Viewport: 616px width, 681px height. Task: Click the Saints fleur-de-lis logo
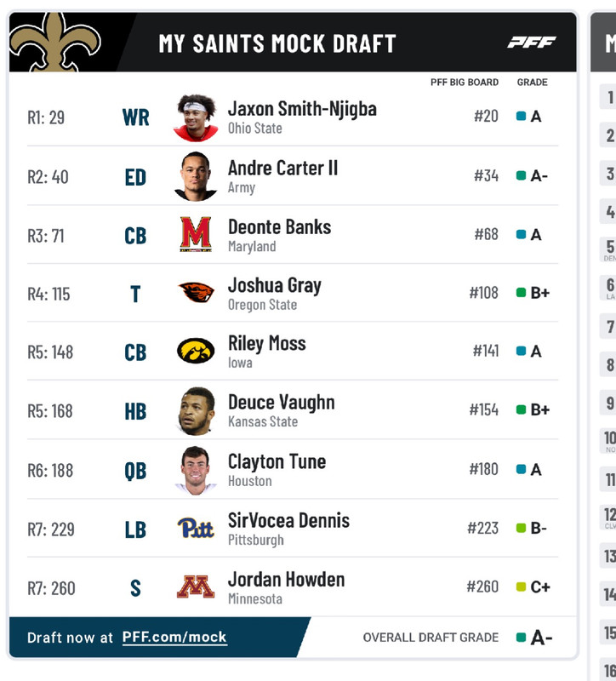54,42
